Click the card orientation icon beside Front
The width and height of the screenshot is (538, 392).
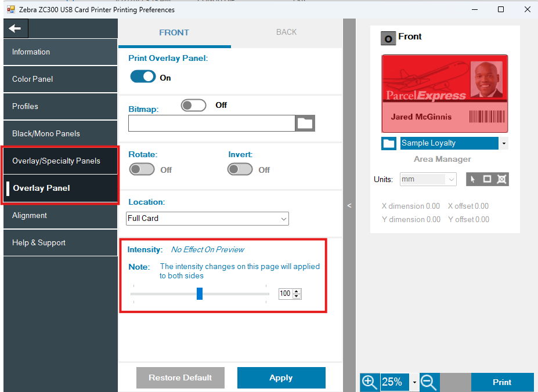388,38
